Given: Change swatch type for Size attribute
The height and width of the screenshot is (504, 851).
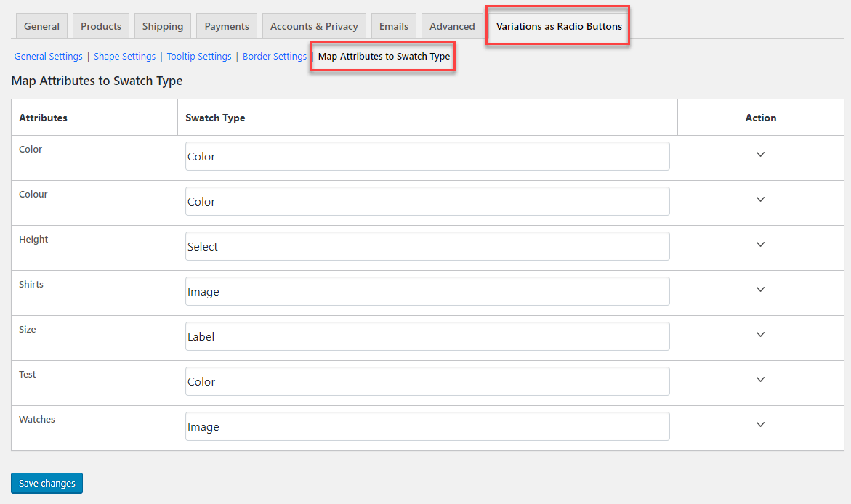Looking at the screenshot, I should click(x=427, y=336).
